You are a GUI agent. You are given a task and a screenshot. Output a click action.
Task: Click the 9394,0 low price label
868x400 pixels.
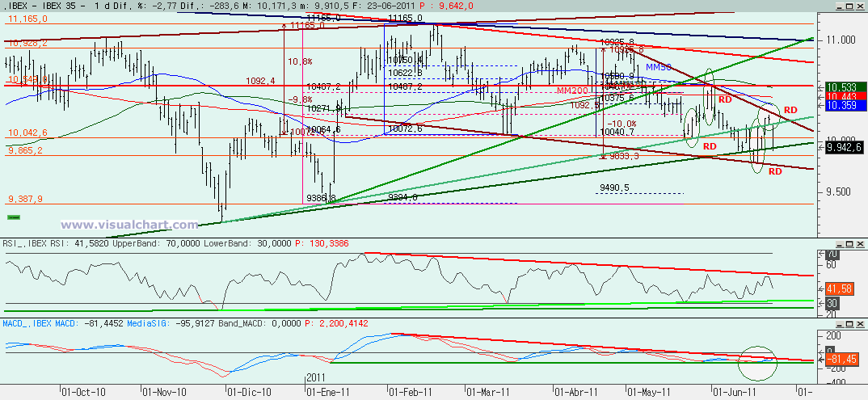click(x=403, y=197)
